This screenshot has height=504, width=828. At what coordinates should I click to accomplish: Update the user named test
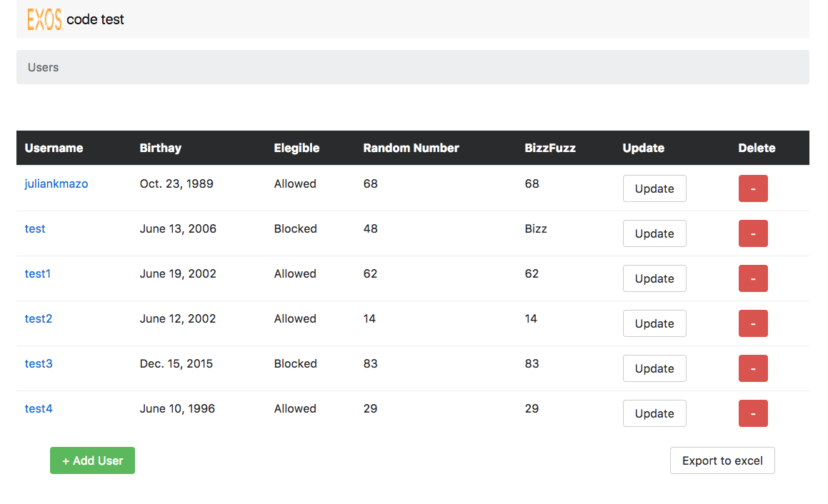click(654, 233)
